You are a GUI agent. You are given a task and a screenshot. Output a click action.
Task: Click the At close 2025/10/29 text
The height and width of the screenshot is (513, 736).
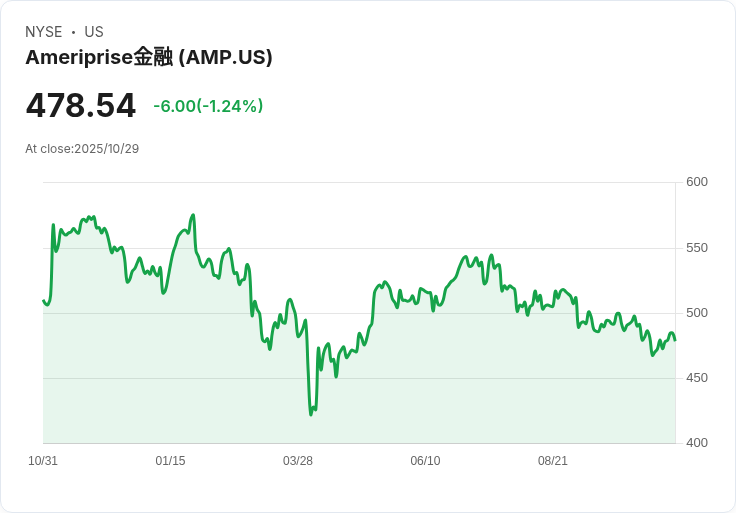point(82,149)
